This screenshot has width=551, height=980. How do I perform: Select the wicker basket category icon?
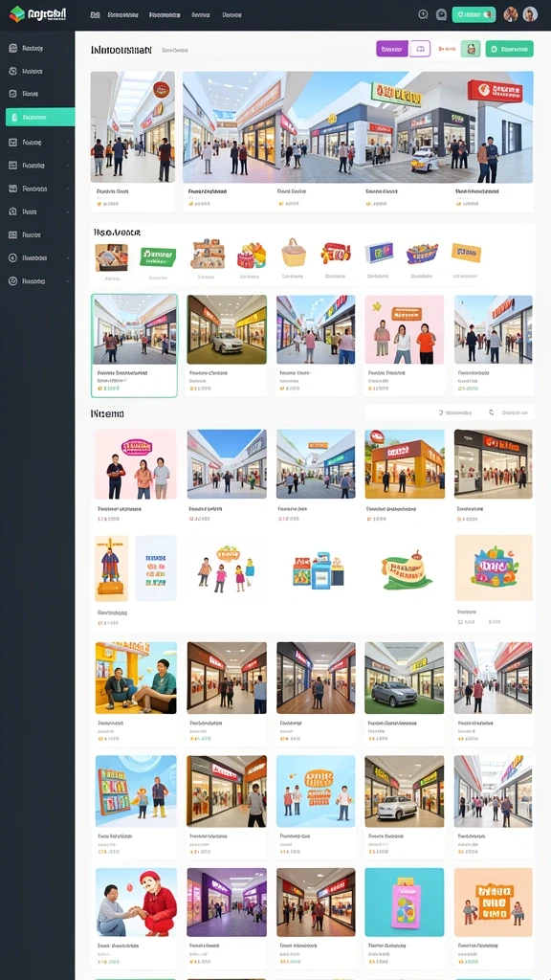click(294, 253)
